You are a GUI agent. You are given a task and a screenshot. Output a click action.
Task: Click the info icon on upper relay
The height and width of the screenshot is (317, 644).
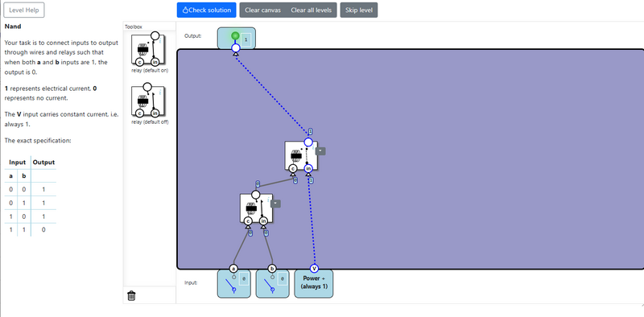click(x=313, y=146)
